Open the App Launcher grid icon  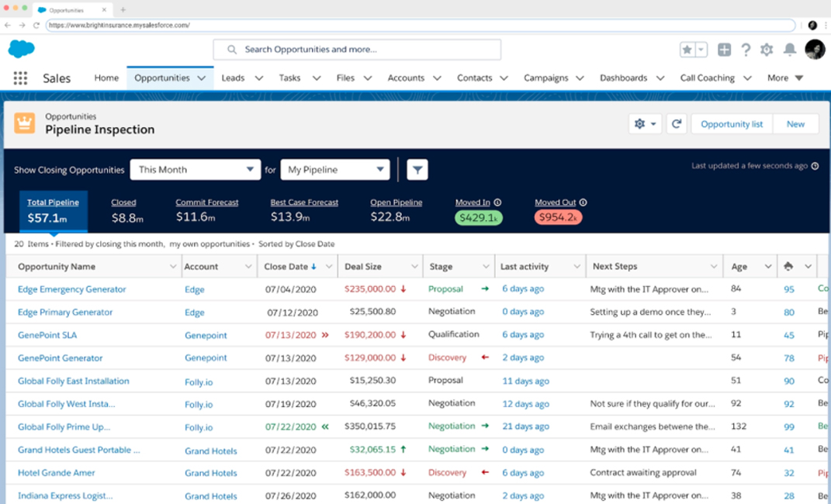(x=20, y=78)
